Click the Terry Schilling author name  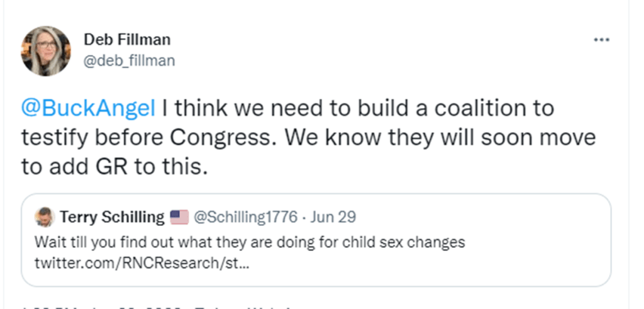pyautogui.click(x=112, y=218)
